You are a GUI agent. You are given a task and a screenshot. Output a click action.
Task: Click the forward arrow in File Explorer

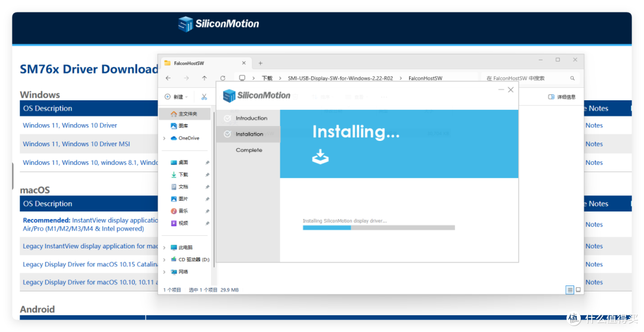(187, 78)
